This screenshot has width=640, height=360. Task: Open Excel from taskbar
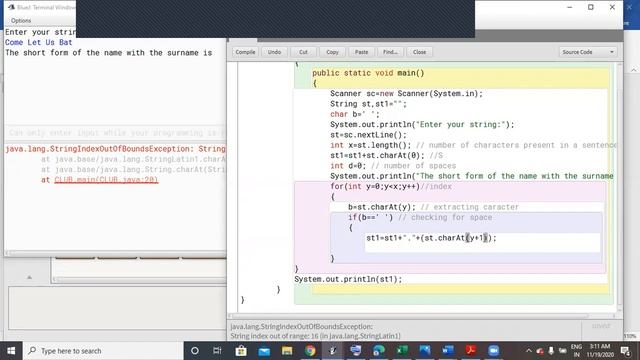[x=402, y=351]
